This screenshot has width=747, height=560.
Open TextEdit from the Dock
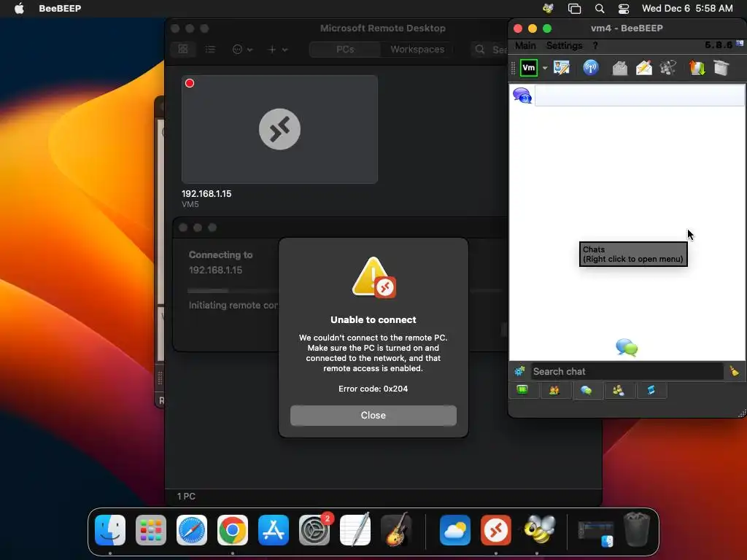pos(355,529)
